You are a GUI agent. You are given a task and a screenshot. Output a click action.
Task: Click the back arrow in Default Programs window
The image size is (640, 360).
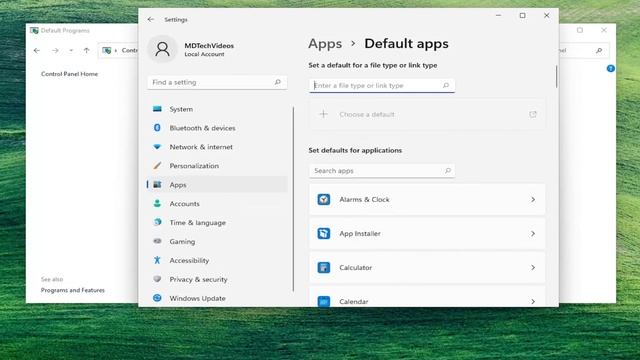37,50
